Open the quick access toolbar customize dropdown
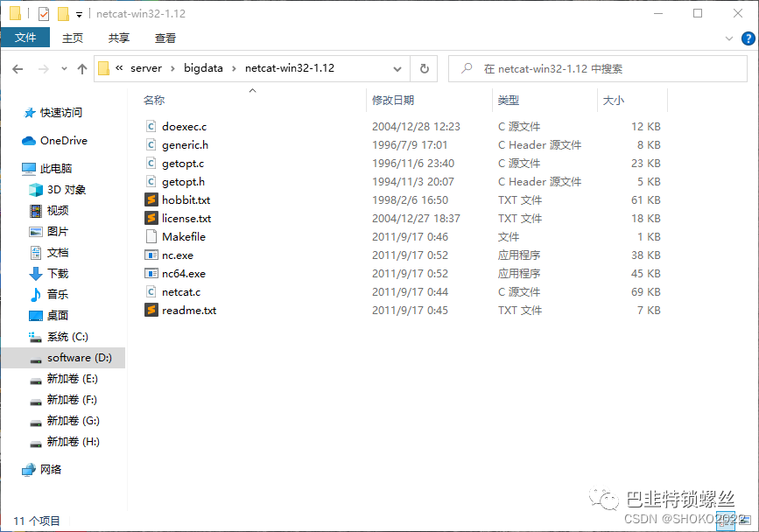This screenshot has height=532, width=759. pyautogui.click(x=79, y=15)
